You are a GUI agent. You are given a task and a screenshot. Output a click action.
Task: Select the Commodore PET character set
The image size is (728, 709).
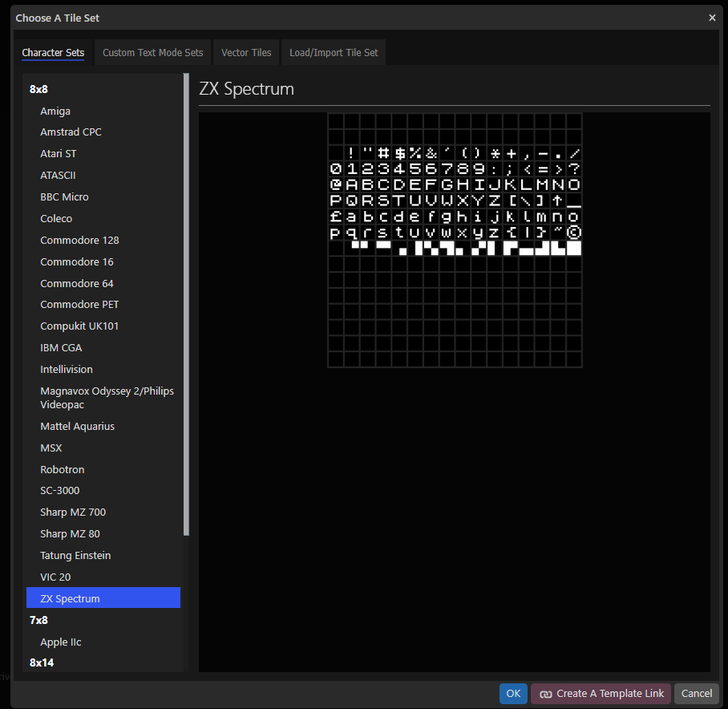tap(103, 305)
